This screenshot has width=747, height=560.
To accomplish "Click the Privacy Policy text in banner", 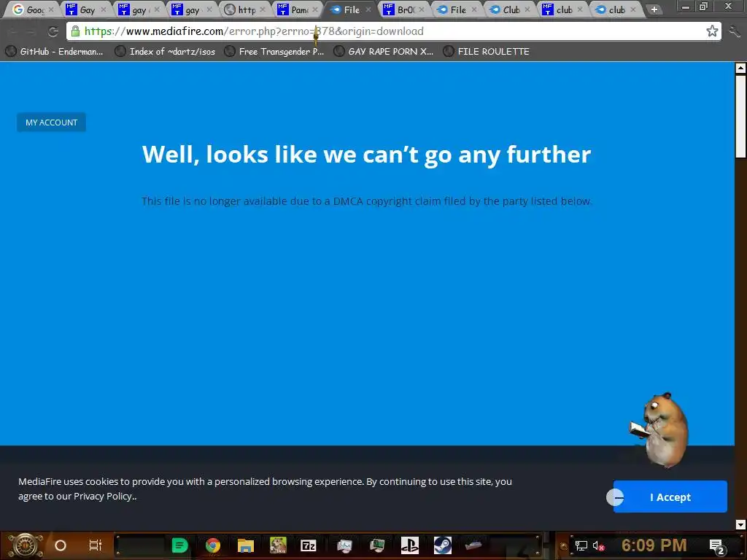I will tap(102, 496).
